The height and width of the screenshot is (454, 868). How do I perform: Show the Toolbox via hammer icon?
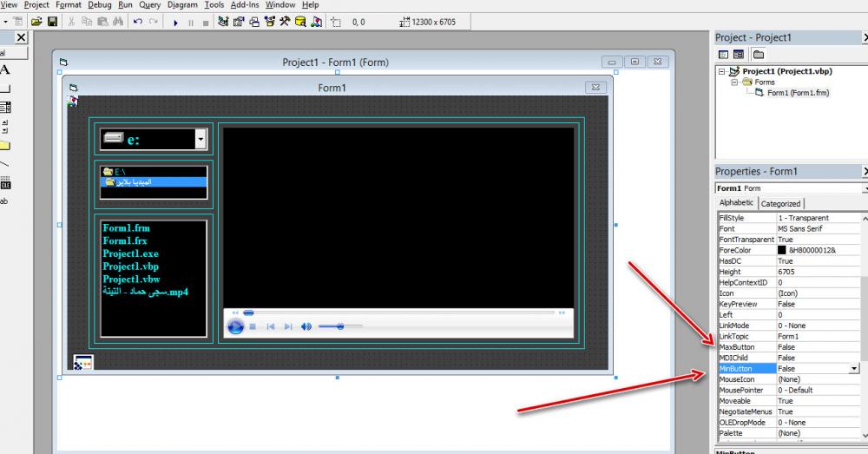click(285, 23)
